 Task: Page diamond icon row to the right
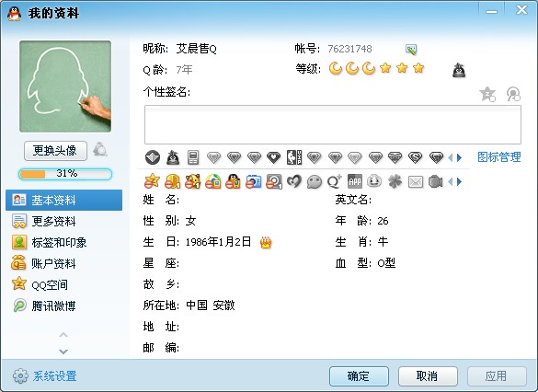460,158
